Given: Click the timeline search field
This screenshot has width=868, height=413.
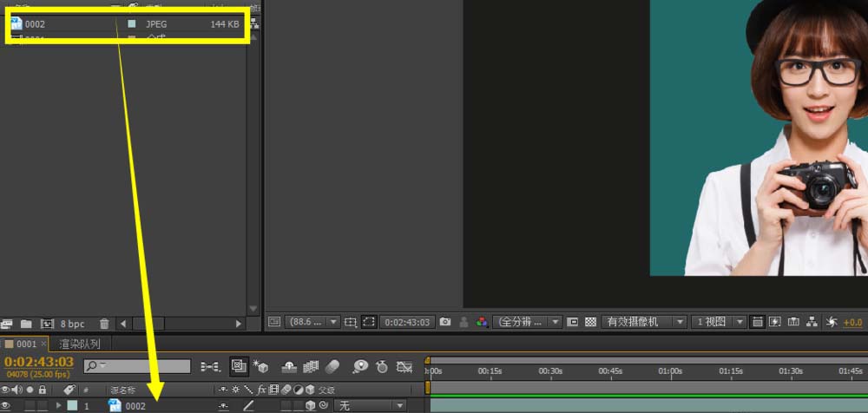Looking at the screenshot, I should (137, 366).
